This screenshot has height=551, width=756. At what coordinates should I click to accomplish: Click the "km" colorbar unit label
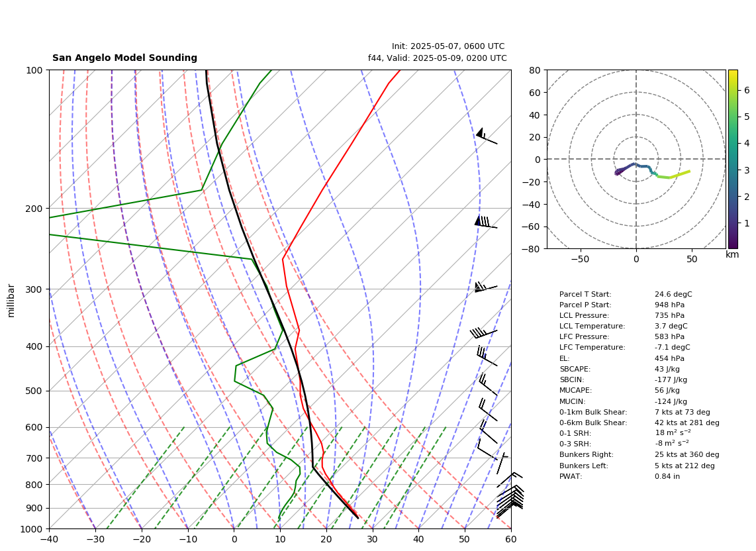coord(732,254)
